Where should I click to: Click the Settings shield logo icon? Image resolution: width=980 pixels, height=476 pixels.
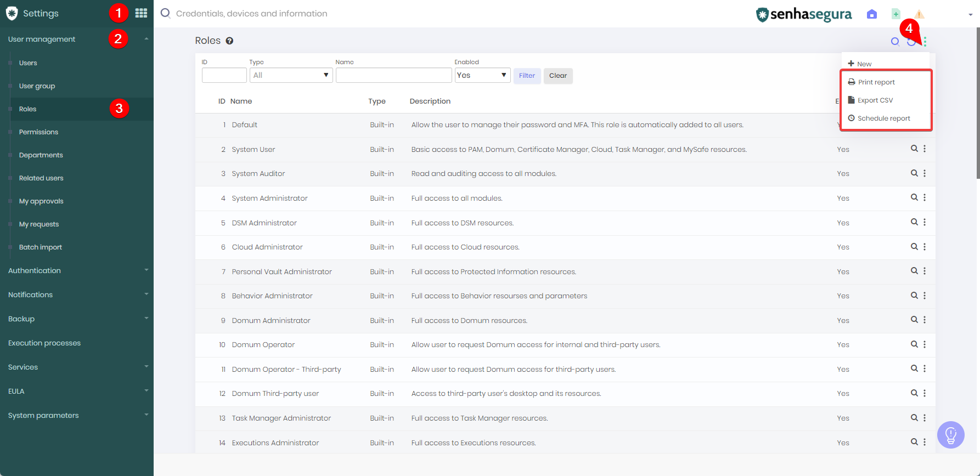click(x=12, y=13)
